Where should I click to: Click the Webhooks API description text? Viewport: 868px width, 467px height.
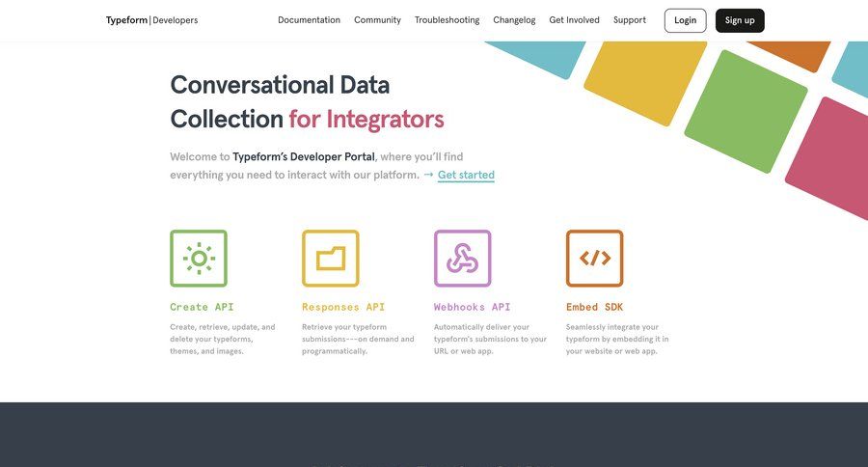(490, 339)
